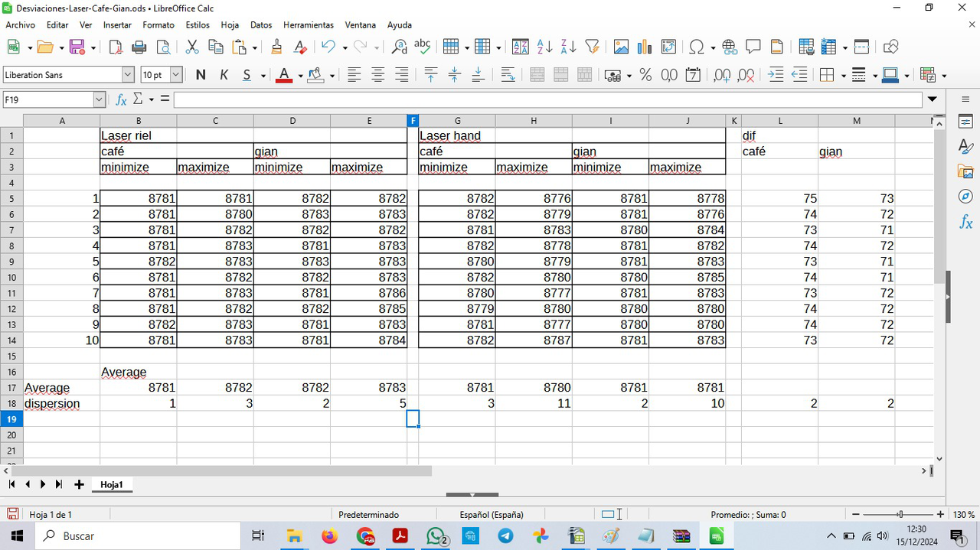Click the zoom slider in status bar
Screen dimensions: 980x550
[x=898, y=515]
